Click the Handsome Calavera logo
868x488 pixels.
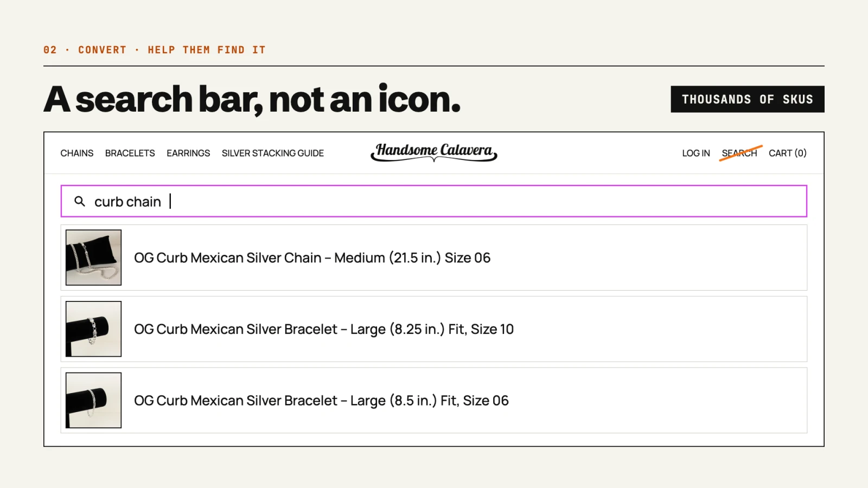(x=434, y=152)
